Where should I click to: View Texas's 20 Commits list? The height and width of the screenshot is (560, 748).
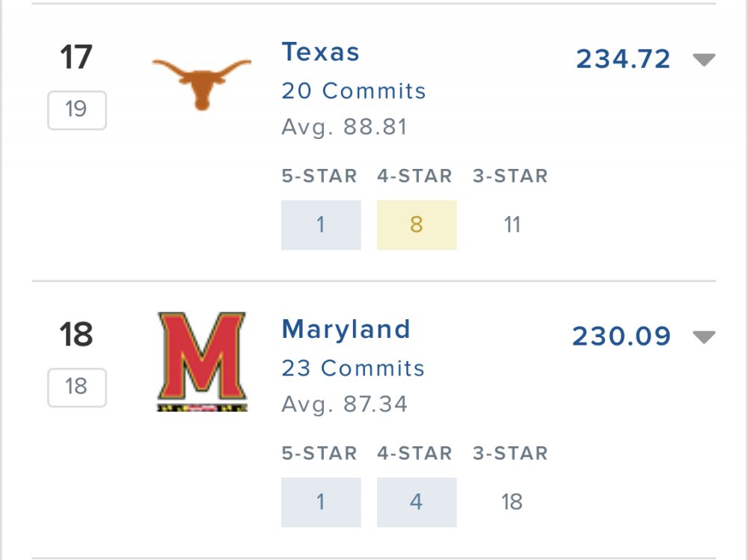pyautogui.click(x=354, y=91)
